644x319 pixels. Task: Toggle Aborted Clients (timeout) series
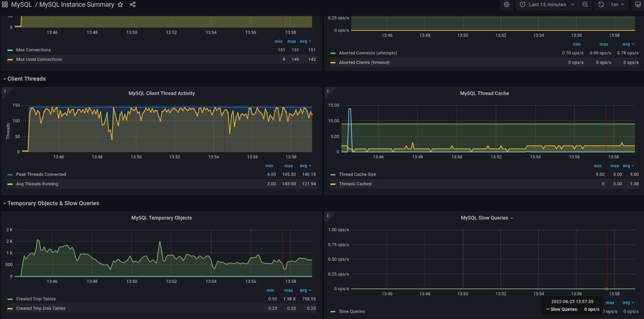[364, 62]
